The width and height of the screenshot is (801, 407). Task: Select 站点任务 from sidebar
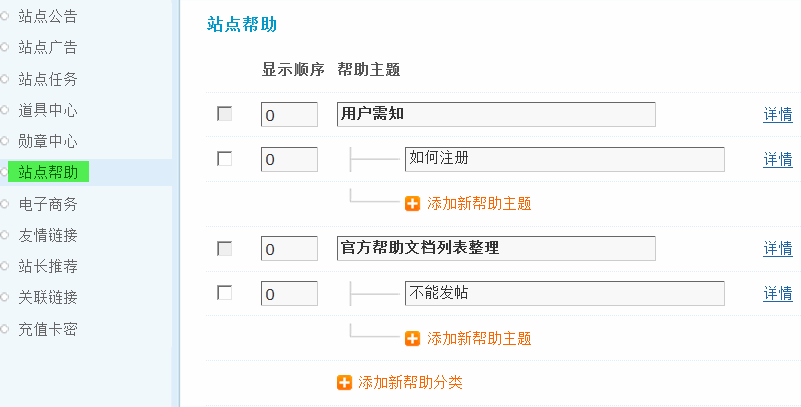pos(48,79)
